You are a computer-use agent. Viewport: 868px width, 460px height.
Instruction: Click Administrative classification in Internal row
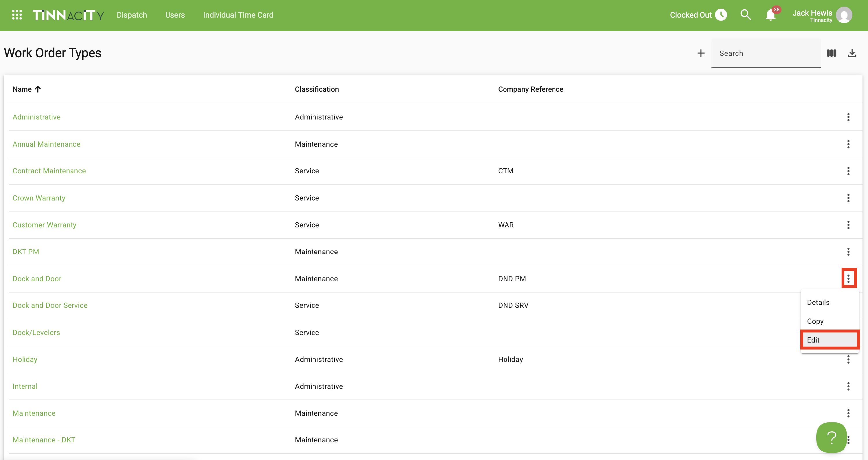pyautogui.click(x=319, y=386)
